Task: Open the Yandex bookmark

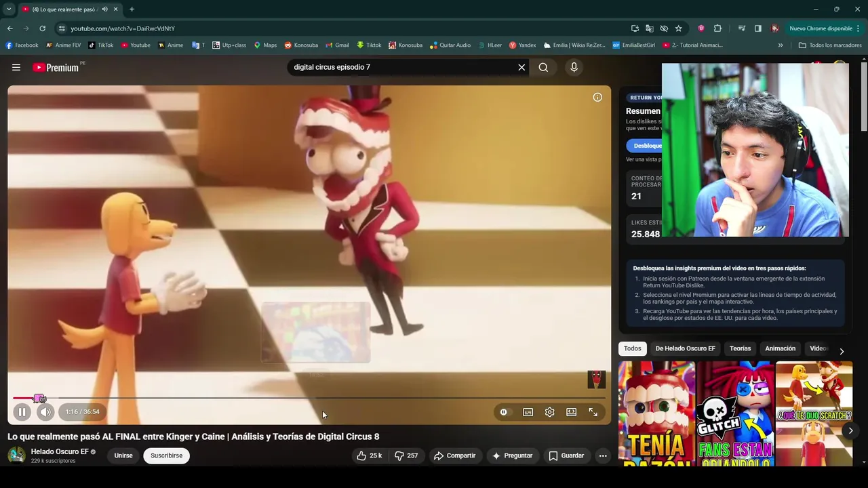Action: pos(523,45)
